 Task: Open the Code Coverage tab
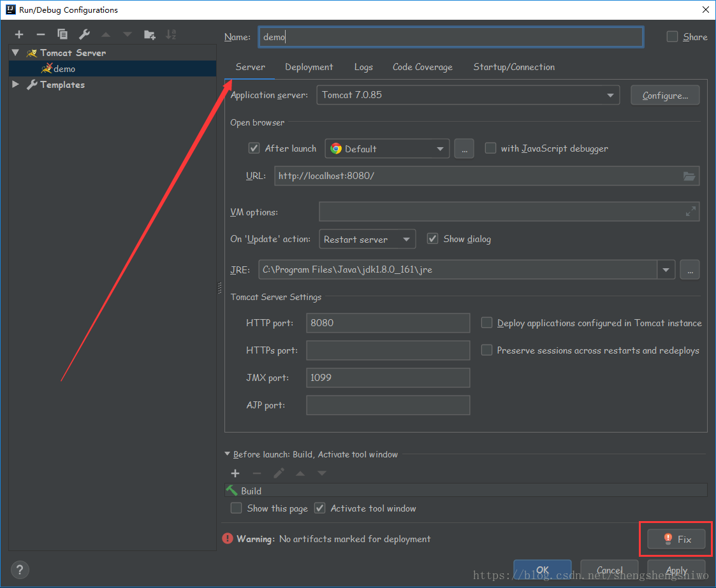click(x=422, y=67)
